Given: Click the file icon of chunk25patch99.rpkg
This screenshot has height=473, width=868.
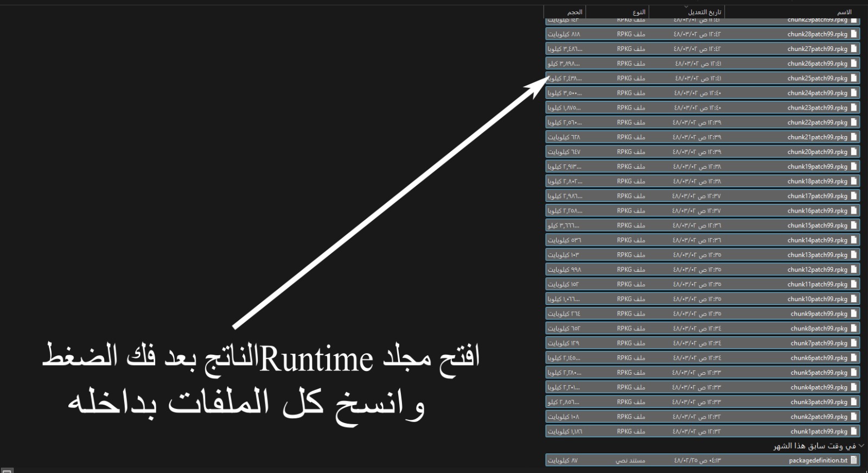Looking at the screenshot, I should point(854,78).
